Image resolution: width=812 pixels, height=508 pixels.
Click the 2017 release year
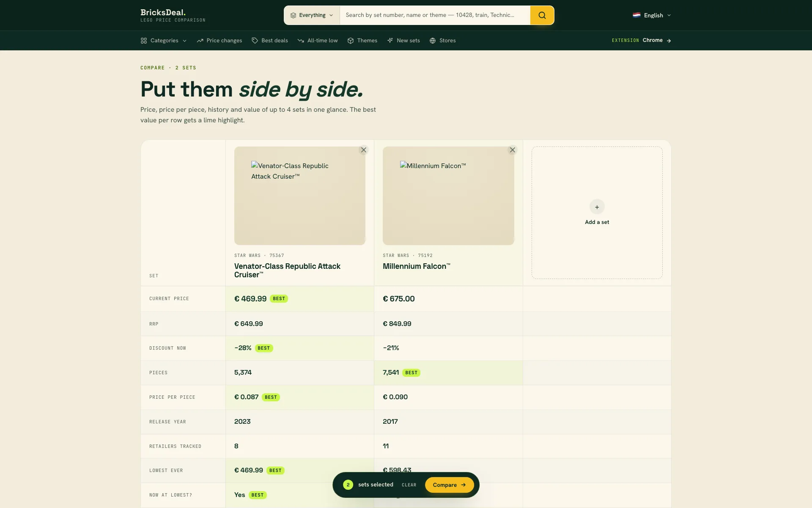[x=390, y=422]
